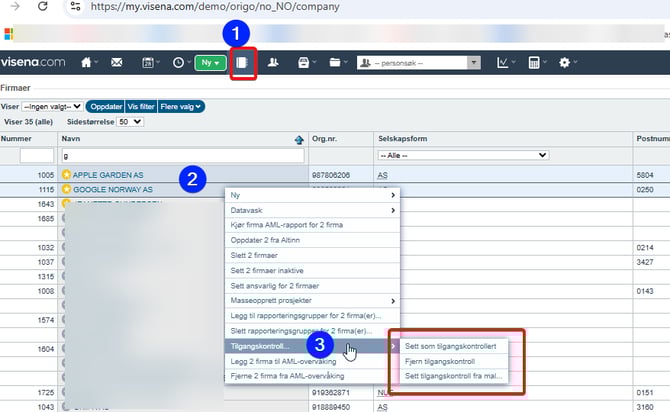670x412 pixels.
Task: Open the mail envelope icon
Action: [116, 62]
